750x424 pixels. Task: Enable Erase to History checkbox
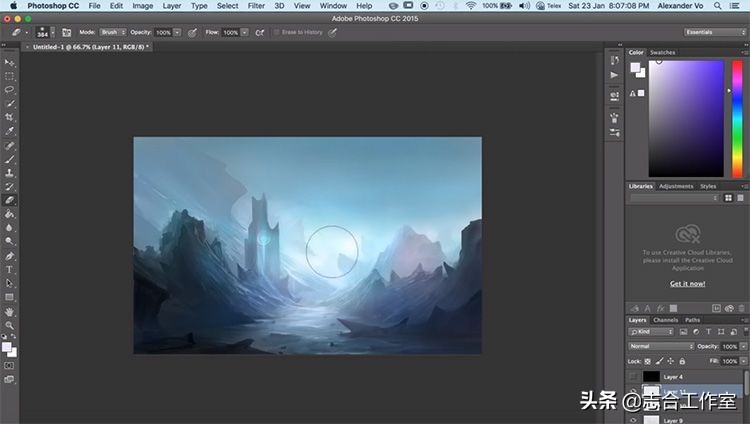point(276,33)
